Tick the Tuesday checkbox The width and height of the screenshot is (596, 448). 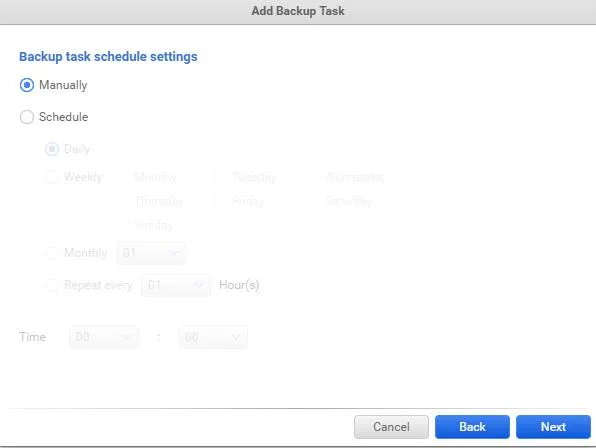(x=220, y=177)
